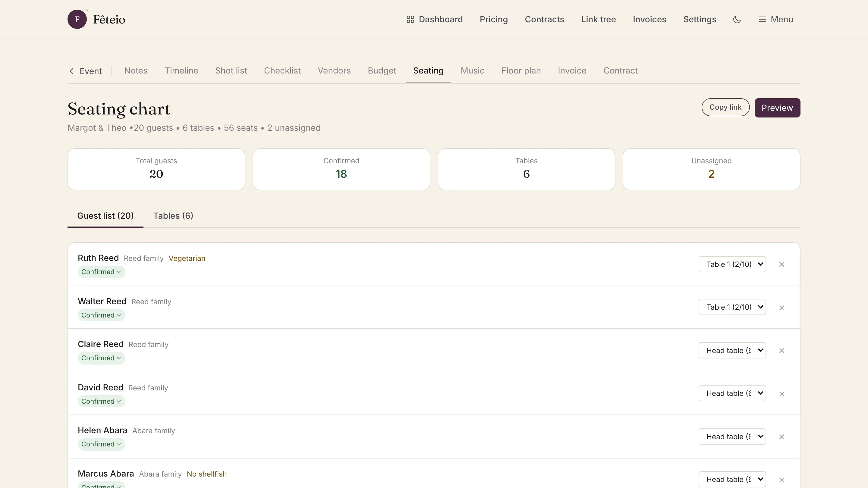
Task: Remove Claire Reed with X icon
Action: click(782, 351)
